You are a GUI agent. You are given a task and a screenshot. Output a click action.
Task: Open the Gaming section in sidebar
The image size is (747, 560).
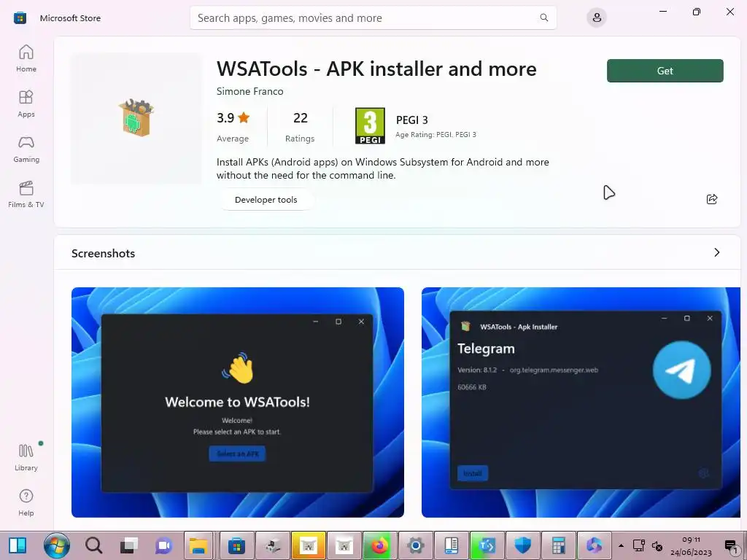point(26,149)
